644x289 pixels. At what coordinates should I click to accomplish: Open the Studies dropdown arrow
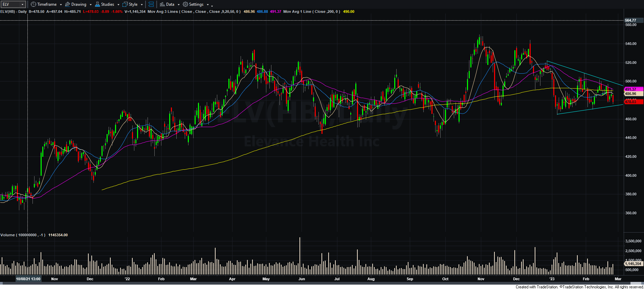coord(118,5)
